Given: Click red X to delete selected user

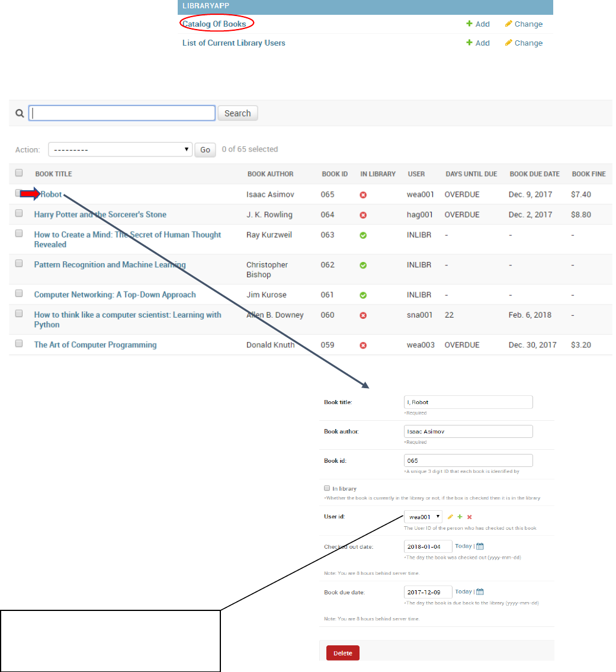Looking at the screenshot, I should click(470, 517).
